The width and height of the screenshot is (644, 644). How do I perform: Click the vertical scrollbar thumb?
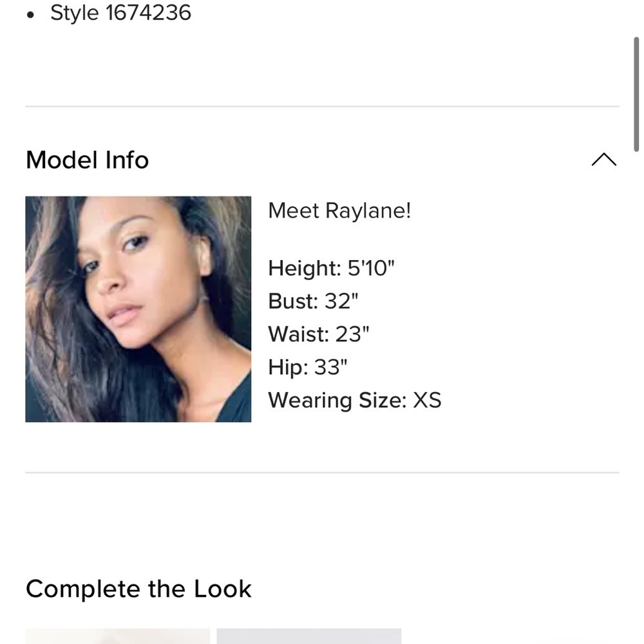click(636, 95)
